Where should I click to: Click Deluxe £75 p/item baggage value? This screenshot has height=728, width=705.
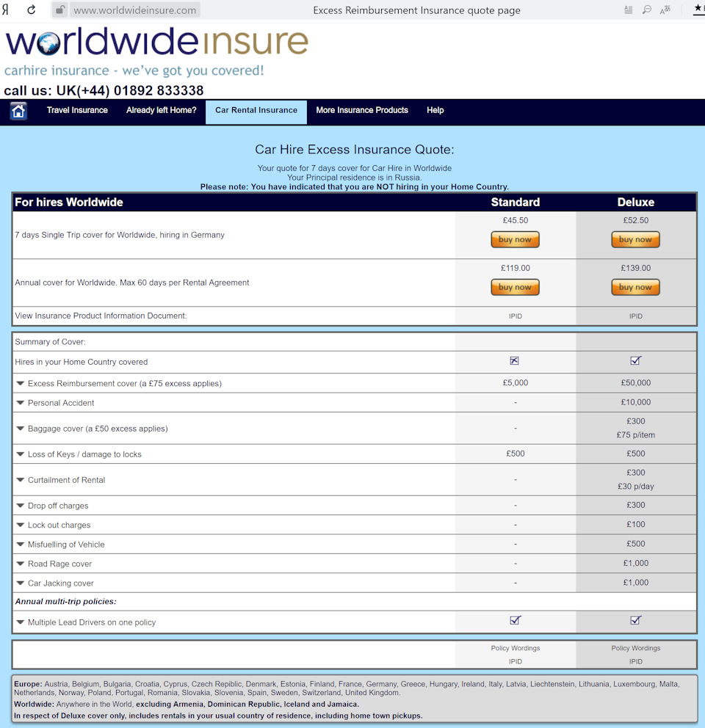click(636, 435)
